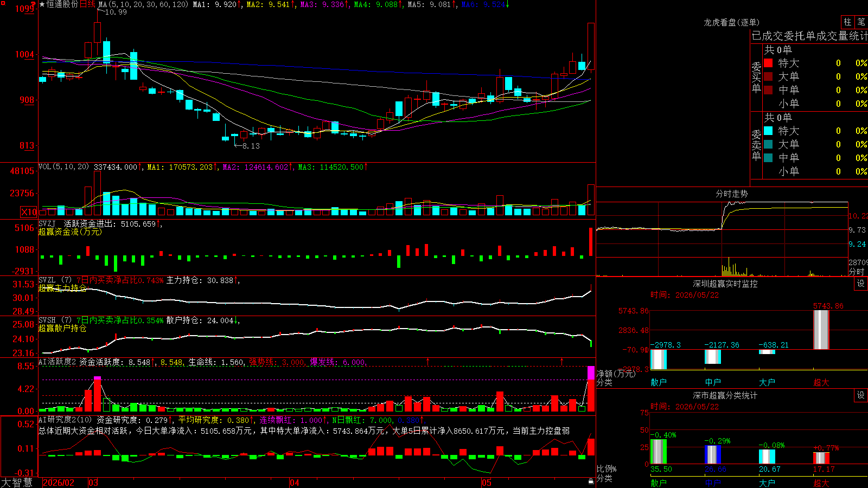
Task: Click the 连续飘红: 1.000 value
Action: [291, 420]
